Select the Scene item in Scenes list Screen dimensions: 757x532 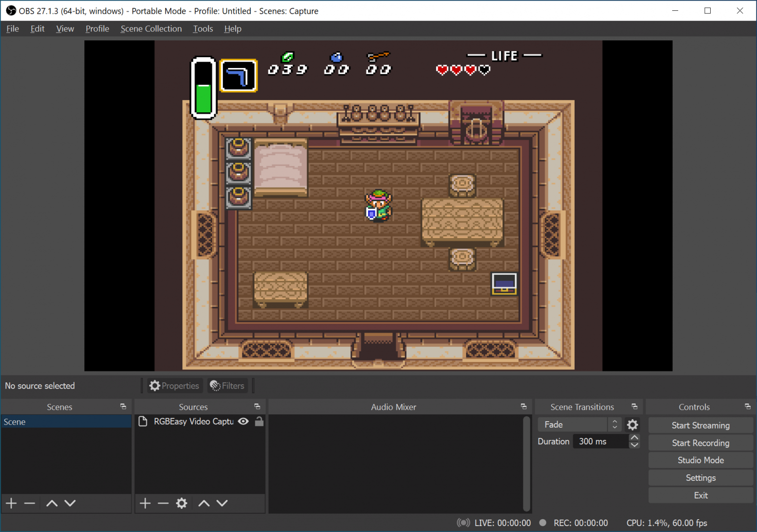[66, 422]
